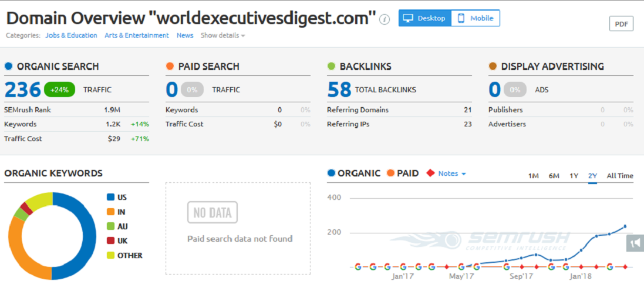Switch to Mobile view
The height and width of the screenshot is (294, 644).
pos(476,18)
